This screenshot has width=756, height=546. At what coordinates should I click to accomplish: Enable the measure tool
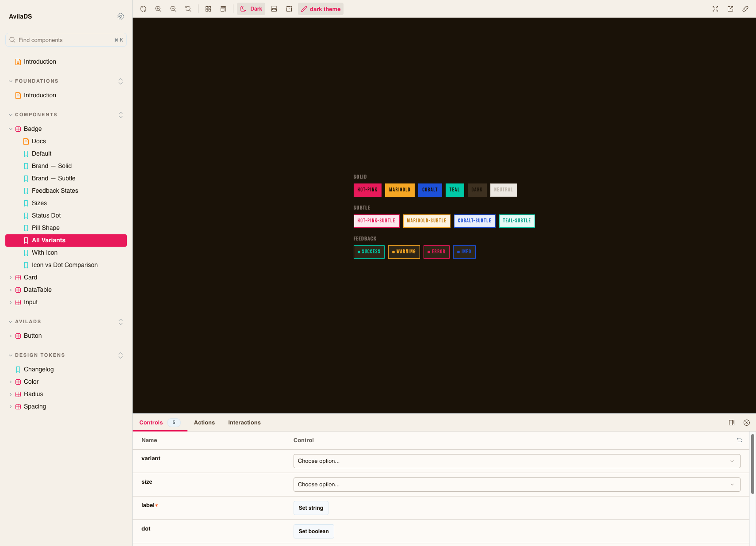pyautogui.click(x=274, y=8)
